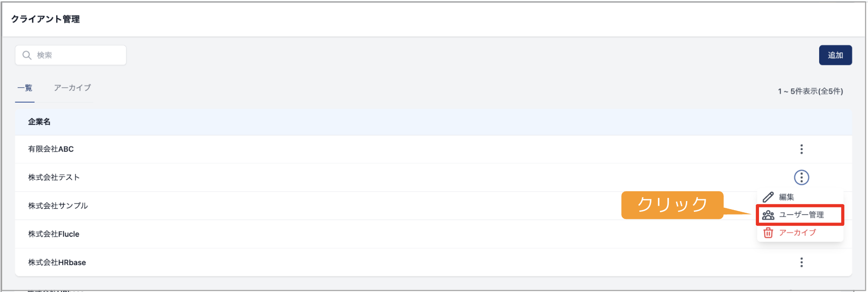The width and height of the screenshot is (868, 292).
Task: Switch to the 一覧 tab
Action: point(25,88)
